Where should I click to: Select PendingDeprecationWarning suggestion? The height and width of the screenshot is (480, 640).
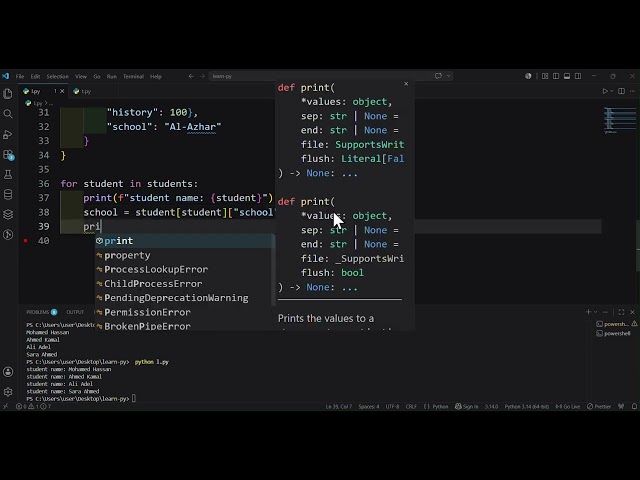pyautogui.click(x=184, y=298)
